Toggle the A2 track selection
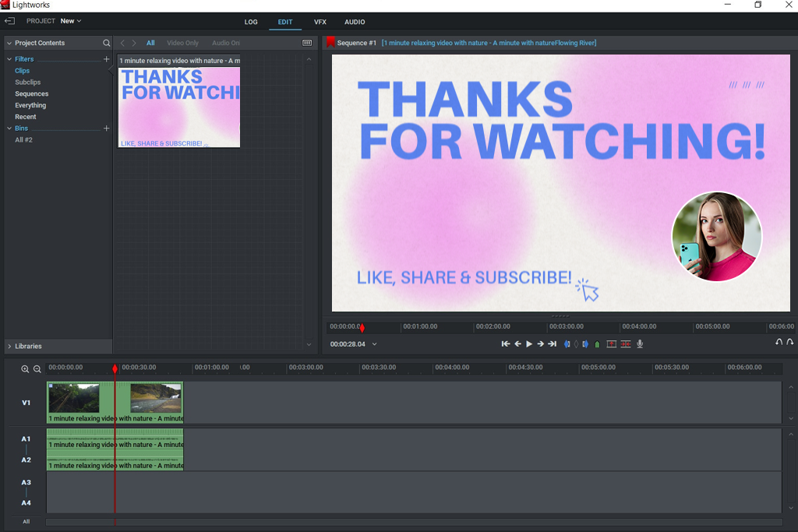798x532 pixels. pos(26,460)
